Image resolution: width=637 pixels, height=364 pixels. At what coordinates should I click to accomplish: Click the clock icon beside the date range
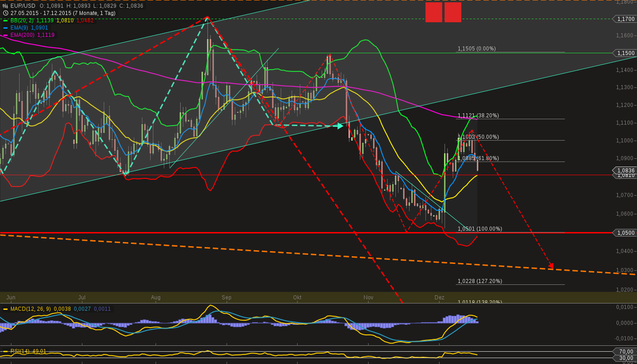pyautogui.click(x=5, y=13)
